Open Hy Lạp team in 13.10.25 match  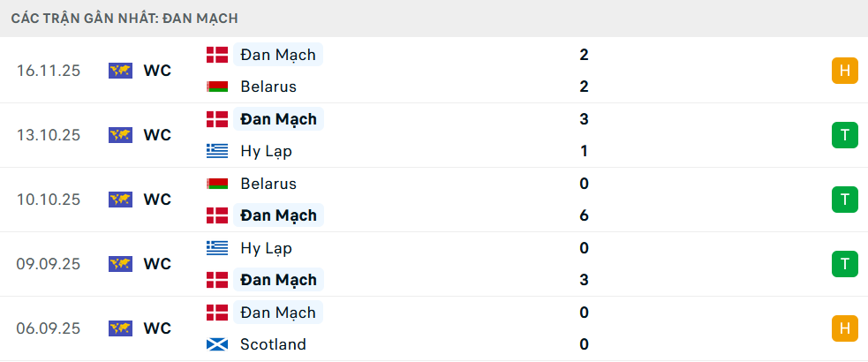[266, 151]
